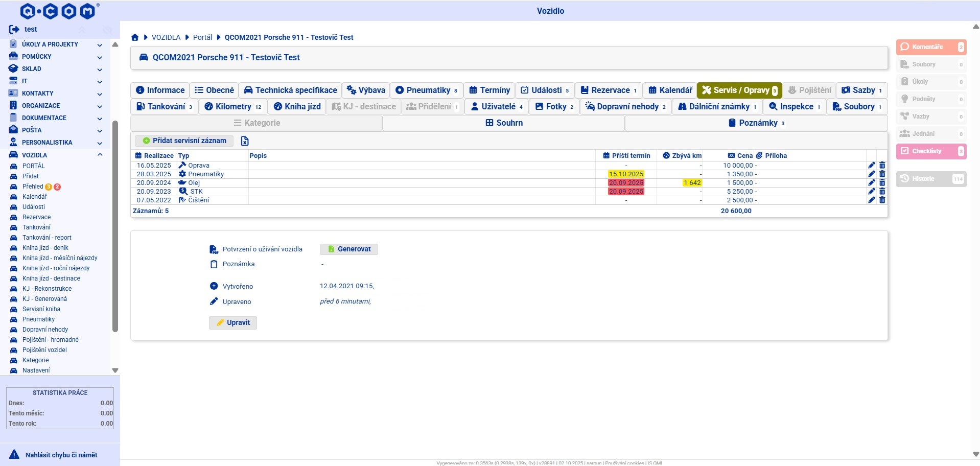Delete the Olej service record with trash icon
The image size is (980, 466).
click(882, 183)
